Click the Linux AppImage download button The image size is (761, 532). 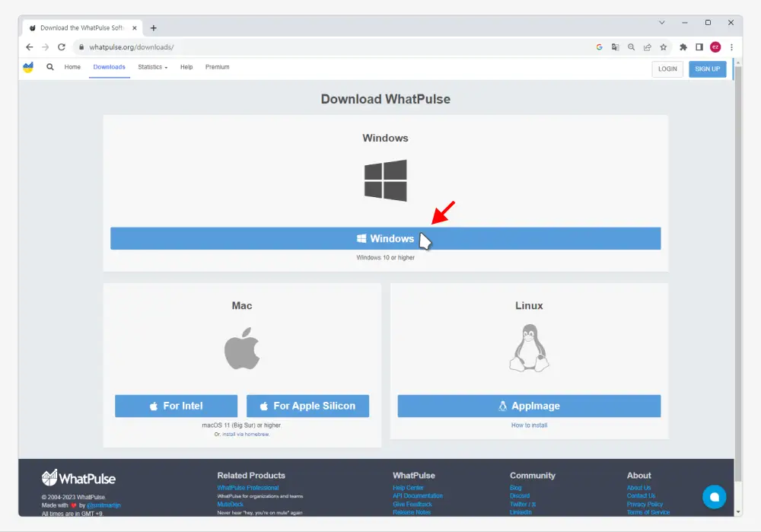click(x=529, y=406)
